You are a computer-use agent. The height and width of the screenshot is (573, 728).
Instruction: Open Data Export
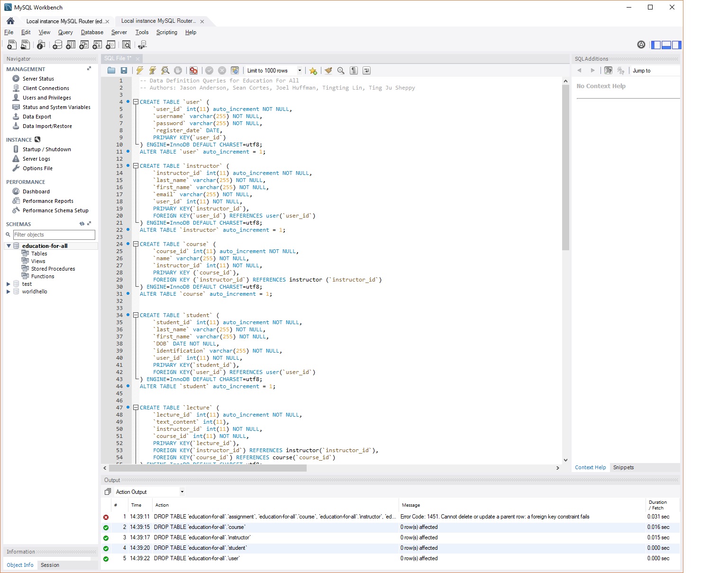tap(37, 117)
